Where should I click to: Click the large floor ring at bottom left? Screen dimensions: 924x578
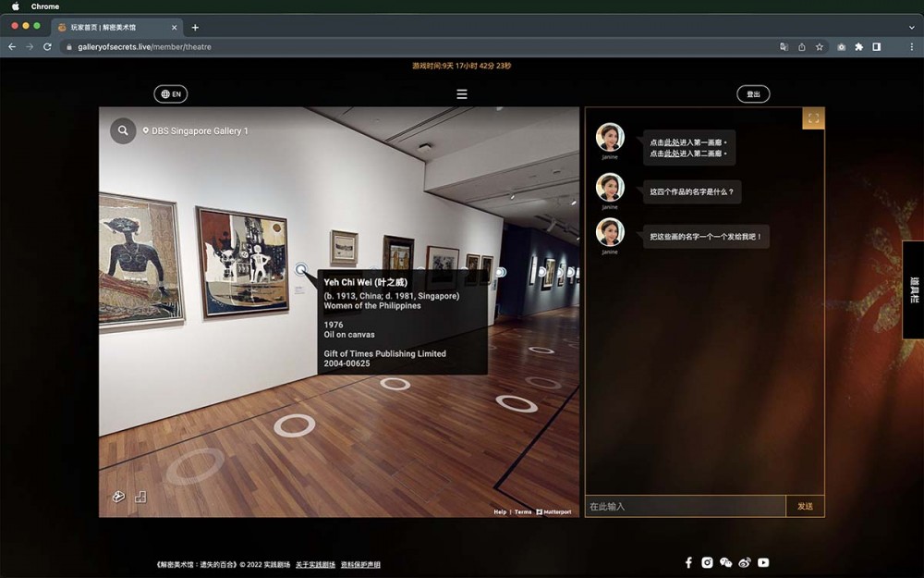[x=195, y=466]
